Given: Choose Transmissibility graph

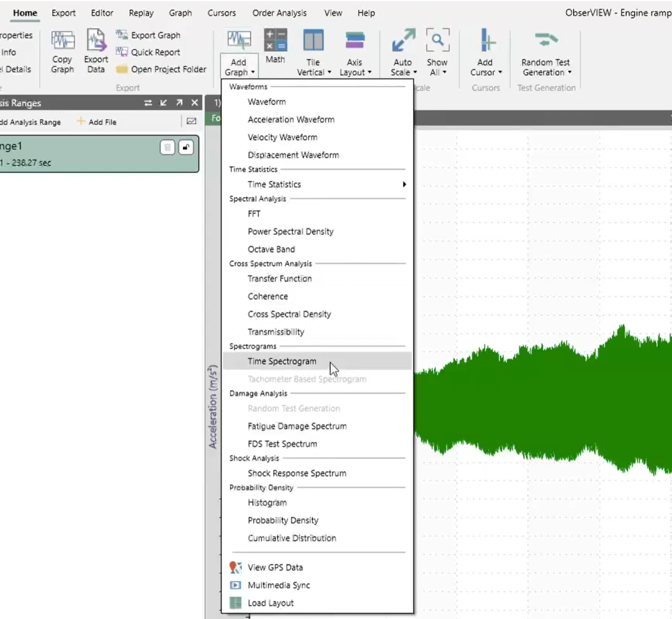Looking at the screenshot, I should [x=317, y=332].
